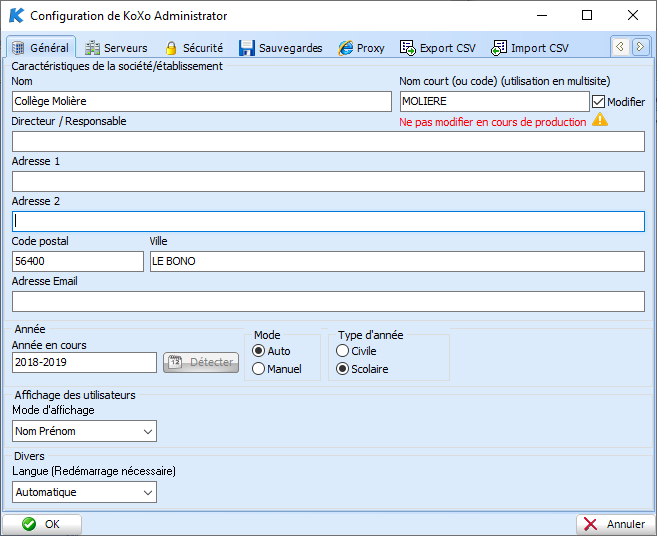Click the KoXo logo icon in title bar

(x=16, y=16)
